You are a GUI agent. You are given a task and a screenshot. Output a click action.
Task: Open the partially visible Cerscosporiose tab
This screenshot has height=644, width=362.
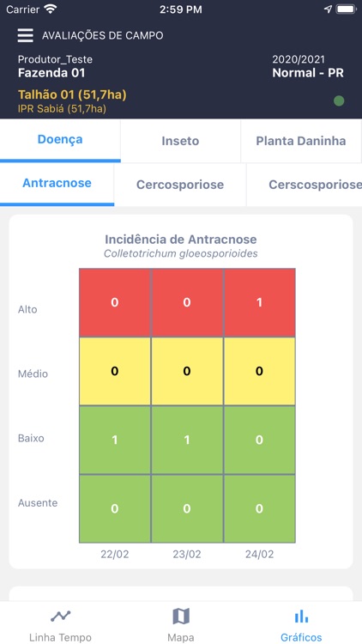point(305,185)
